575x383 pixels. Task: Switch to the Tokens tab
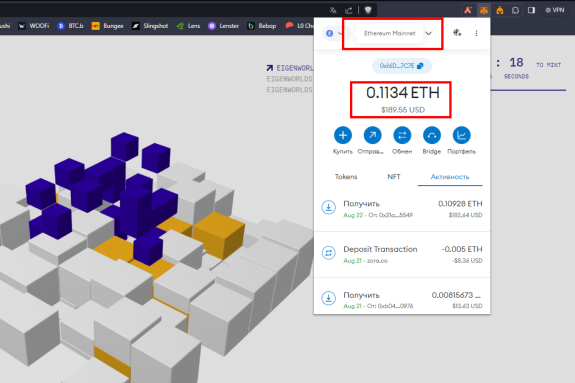[346, 177]
